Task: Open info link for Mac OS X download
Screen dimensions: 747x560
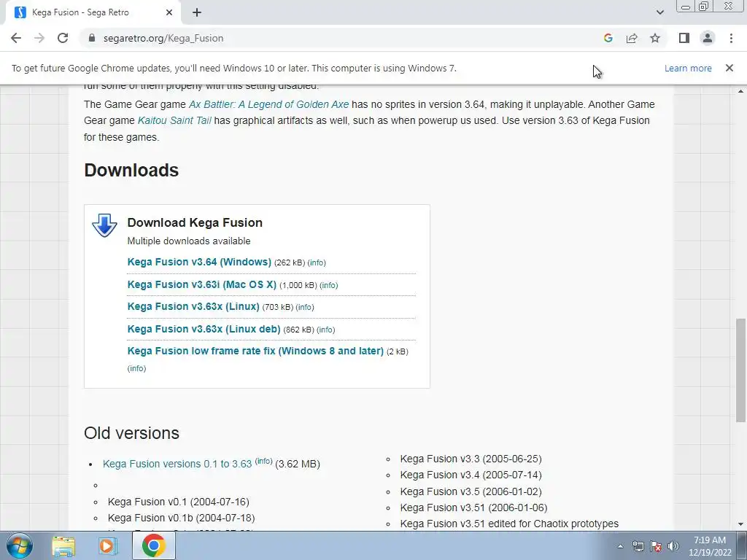Action: pyautogui.click(x=329, y=285)
